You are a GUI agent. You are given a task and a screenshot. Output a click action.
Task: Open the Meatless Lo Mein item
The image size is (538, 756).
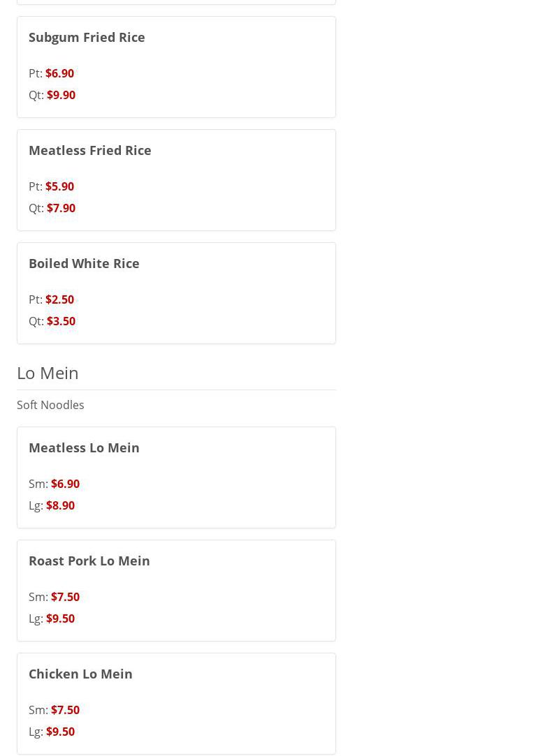(84, 447)
